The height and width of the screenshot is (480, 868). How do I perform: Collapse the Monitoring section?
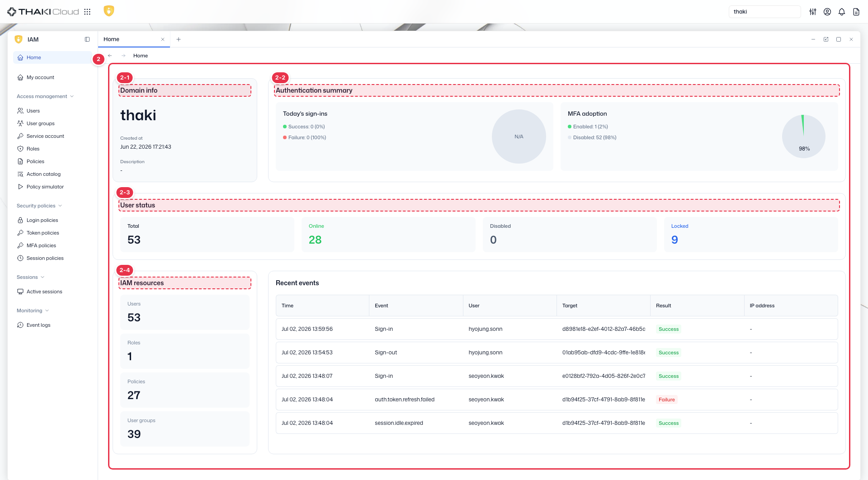[33, 311]
